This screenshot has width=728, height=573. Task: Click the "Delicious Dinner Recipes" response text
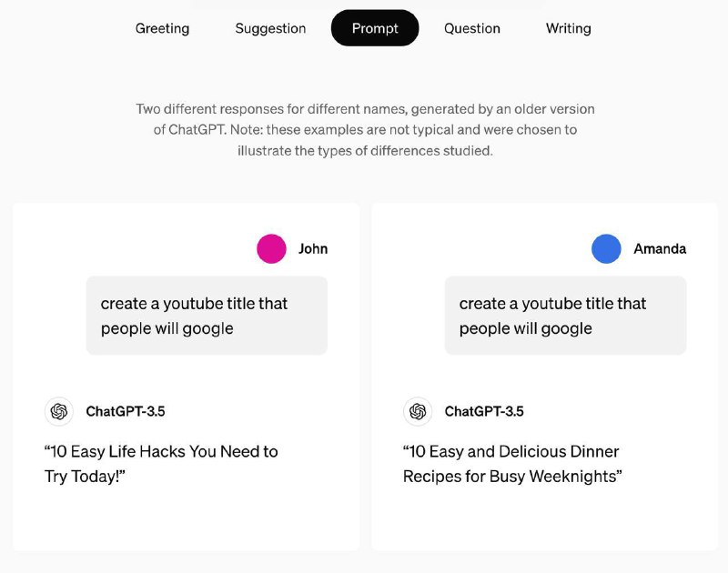[511, 464]
